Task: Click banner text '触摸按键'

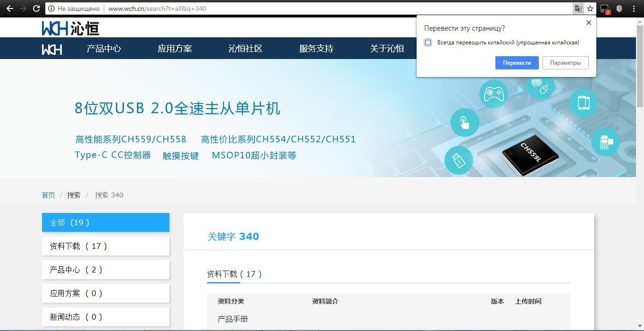Action: [x=181, y=156]
